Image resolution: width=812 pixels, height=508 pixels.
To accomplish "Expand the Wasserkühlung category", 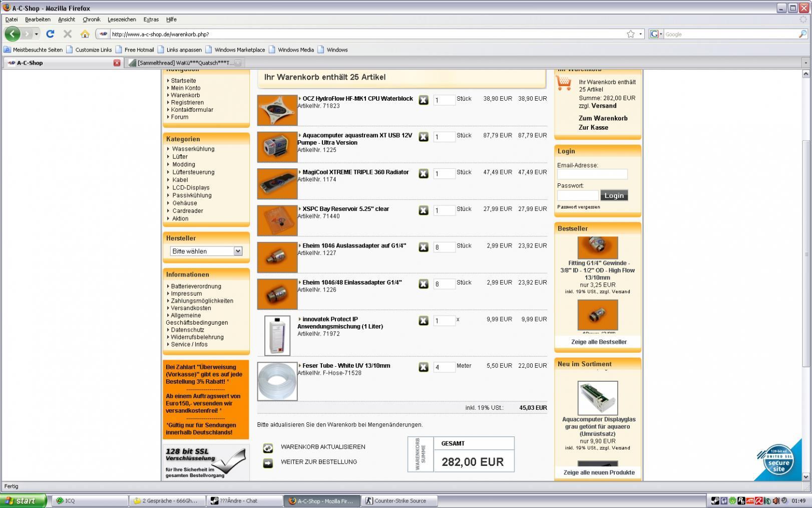I will pos(193,149).
